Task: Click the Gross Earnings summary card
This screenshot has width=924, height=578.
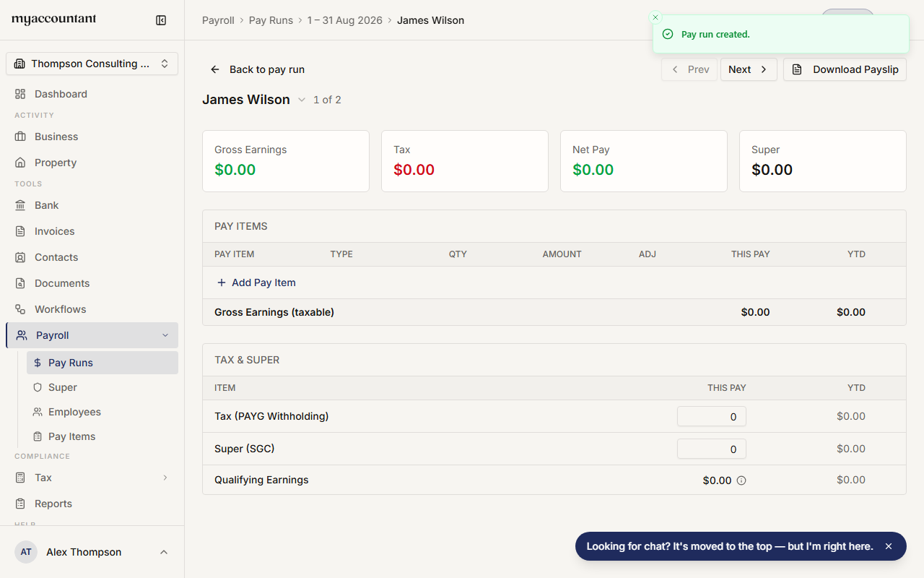Action: [286, 161]
